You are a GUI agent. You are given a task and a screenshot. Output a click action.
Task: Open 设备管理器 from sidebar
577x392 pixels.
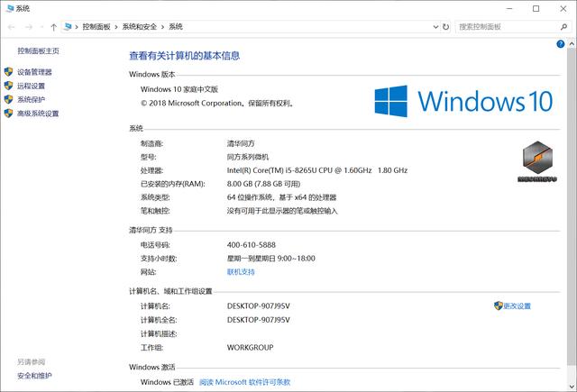34,72
